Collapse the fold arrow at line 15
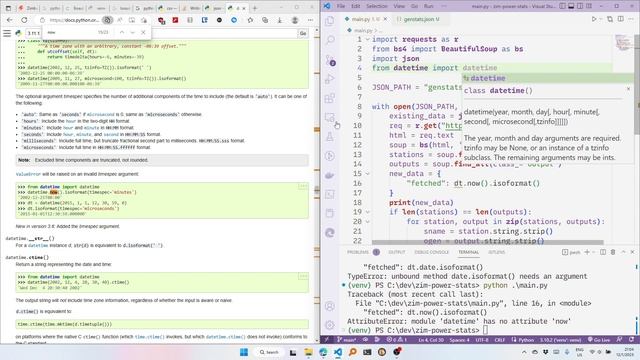Viewport: 640px width, 360px height. coord(367,174)
